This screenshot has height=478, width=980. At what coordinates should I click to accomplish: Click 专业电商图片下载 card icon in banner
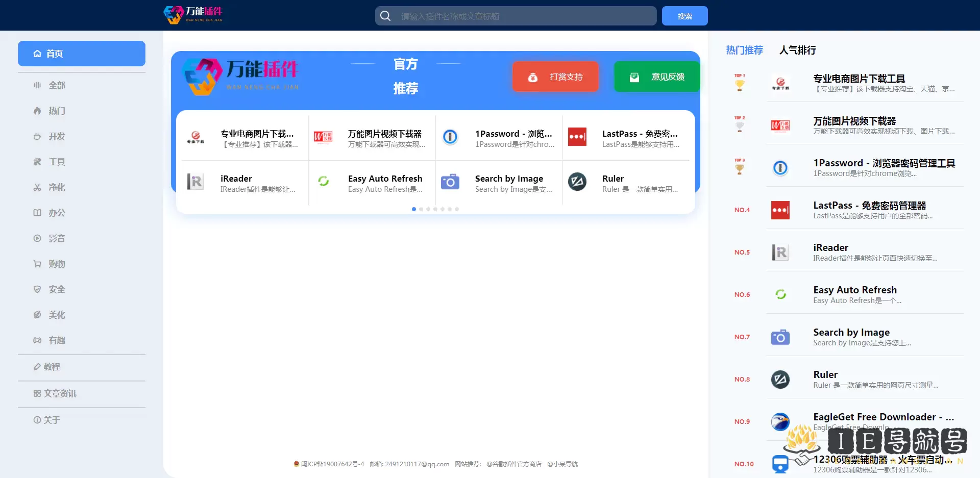[195, 137]
